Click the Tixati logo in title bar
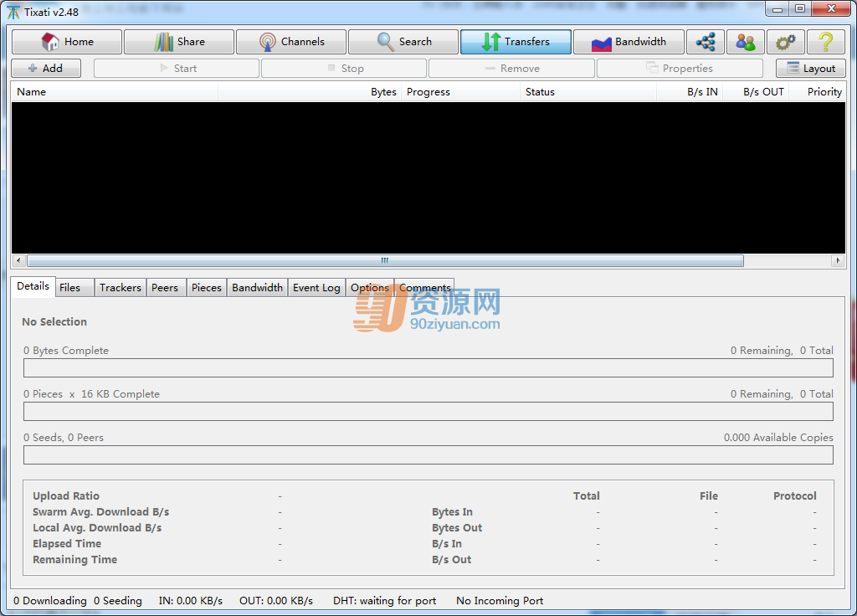Screen dimensions: 857x616 point(13,12)
